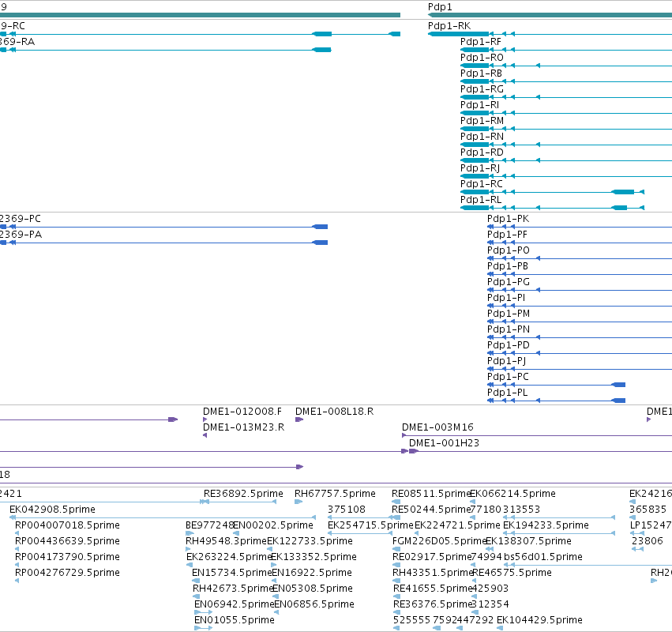
Task: Click the DME1-001H23 clone label
Action: click(444, 444)
